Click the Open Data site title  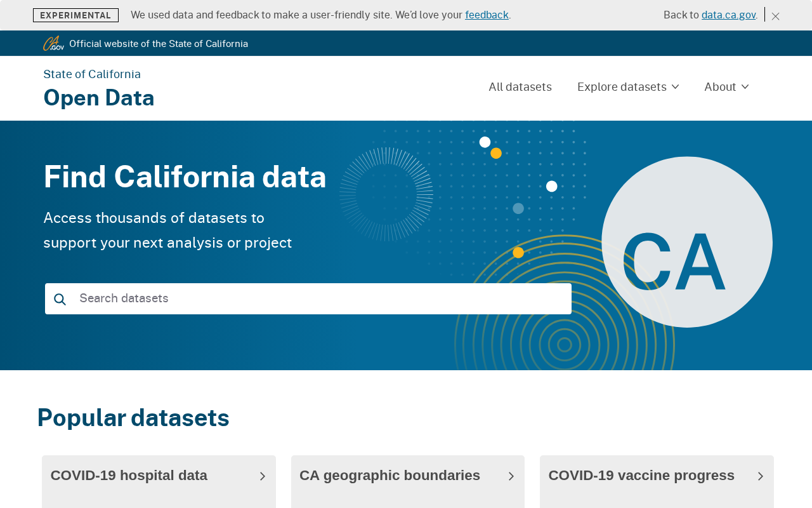tap(99, 98)
